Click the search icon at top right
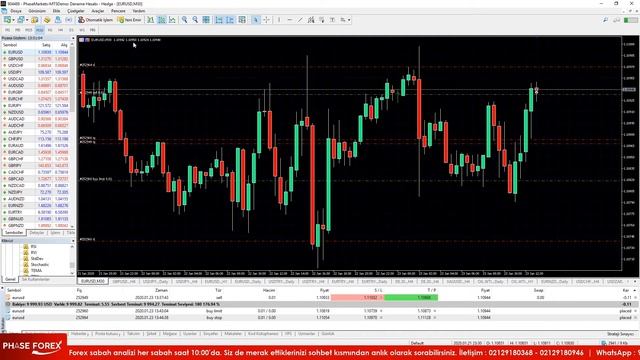640x360 pixels. pyautogui.click(x=606, y=20)
